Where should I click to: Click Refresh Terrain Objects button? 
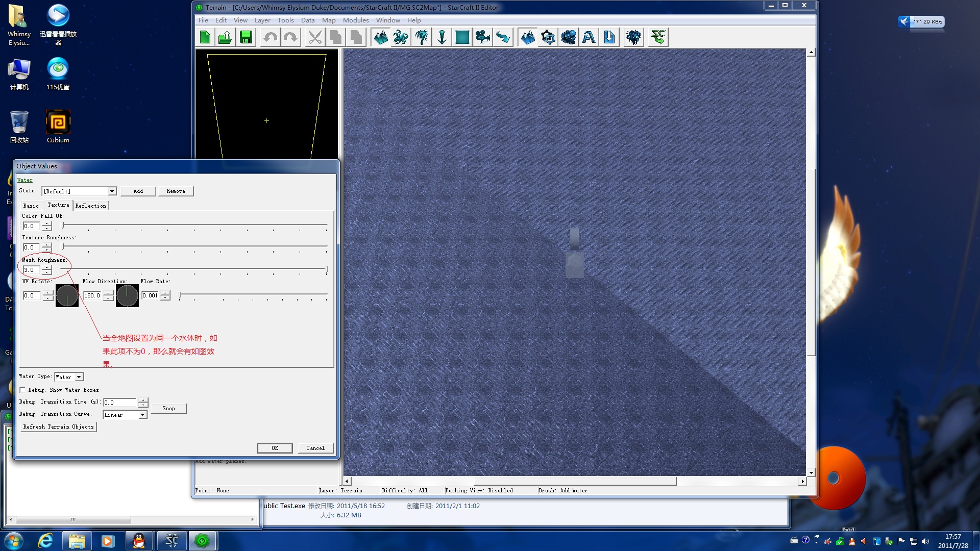pos(58,427)
